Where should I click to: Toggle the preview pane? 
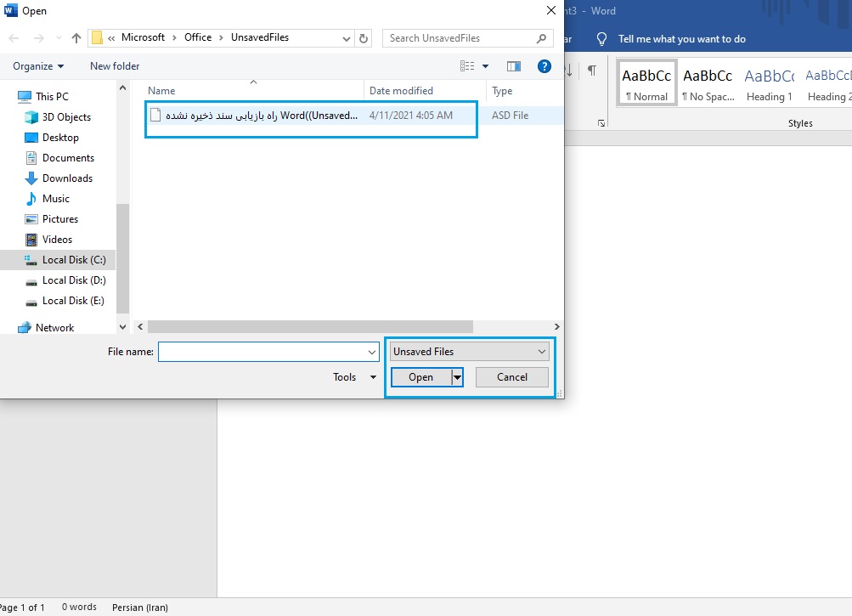pos(513,66)
